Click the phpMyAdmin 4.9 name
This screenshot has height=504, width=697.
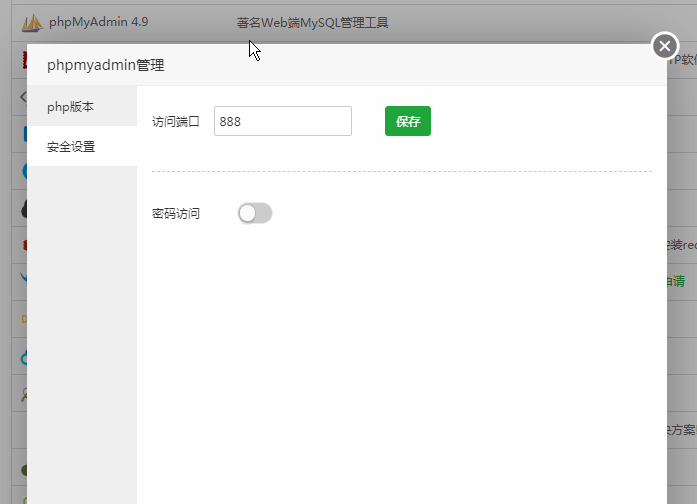pos(99,22)
